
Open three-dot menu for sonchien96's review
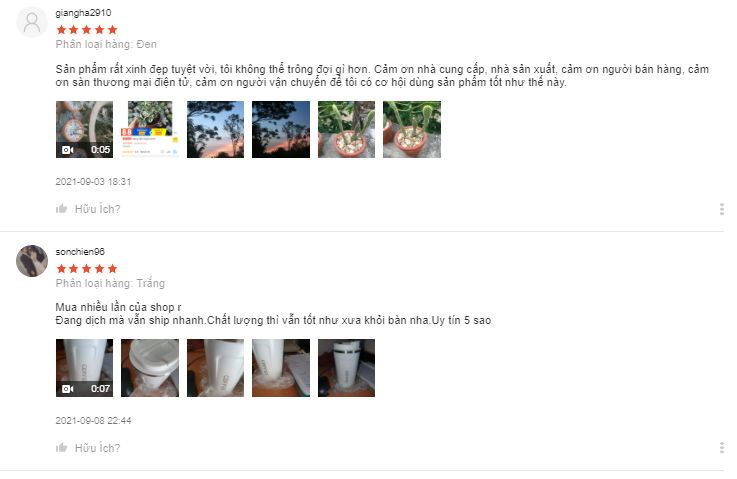pyautogui.click(x=721, y=448)
